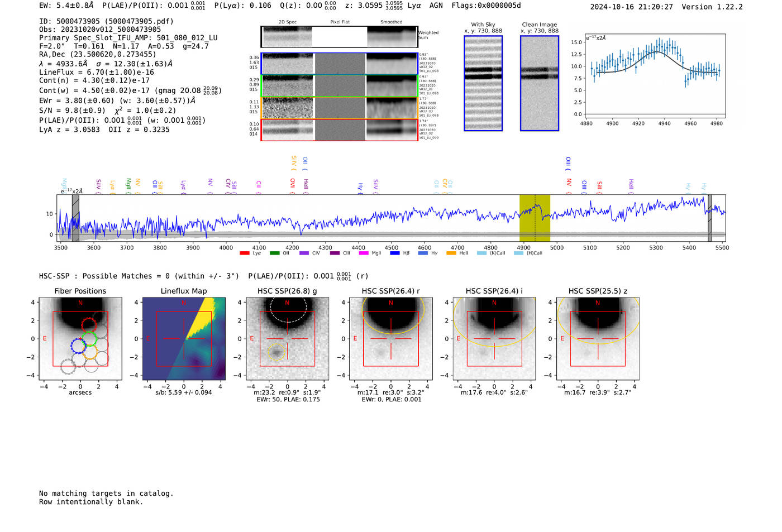782x532 pixels.
Task: Click the Obs: 20231020v012_5000473905 line
Action: click(x=100, y=30)
